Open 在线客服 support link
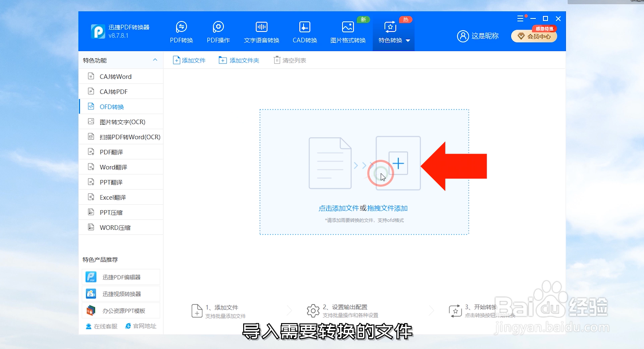Viewport: 644px width, 349px height. tap(102, 326)
